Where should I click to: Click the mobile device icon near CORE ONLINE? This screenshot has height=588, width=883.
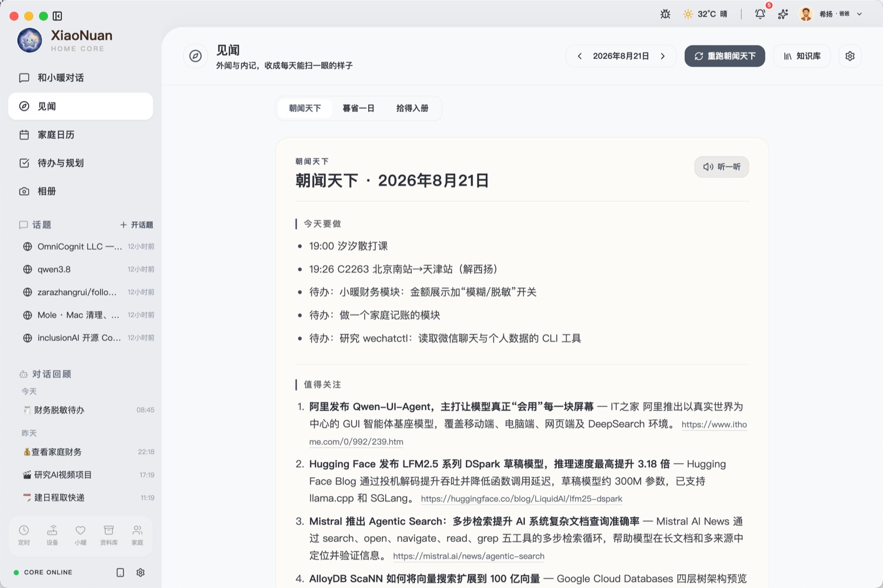point(120,573)
